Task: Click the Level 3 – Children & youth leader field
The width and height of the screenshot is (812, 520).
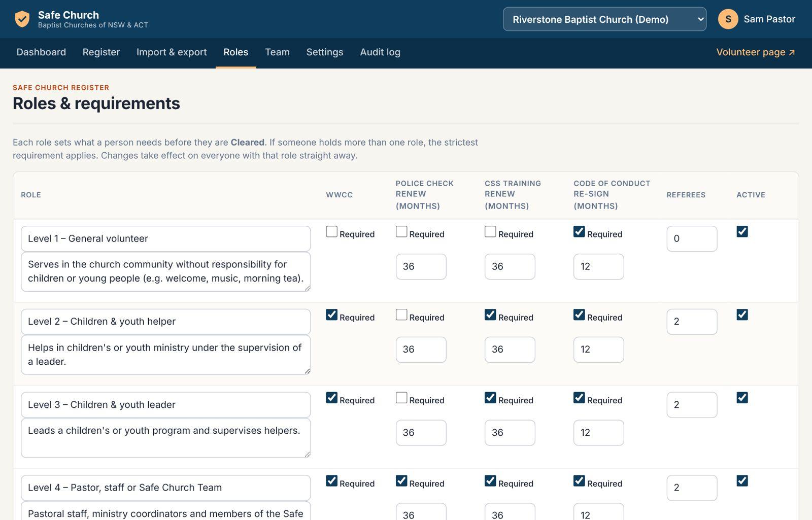Action: pyautogui.click(x=165, y=405)
